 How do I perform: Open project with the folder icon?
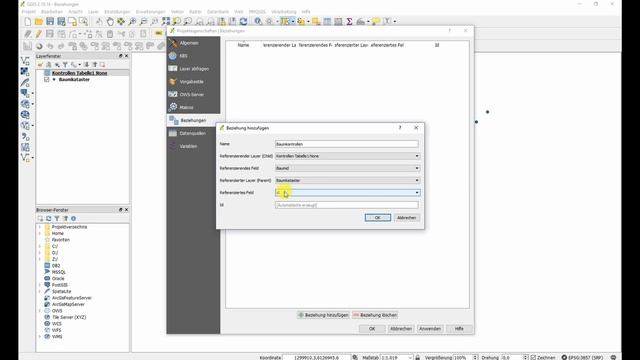coord(39,21)
